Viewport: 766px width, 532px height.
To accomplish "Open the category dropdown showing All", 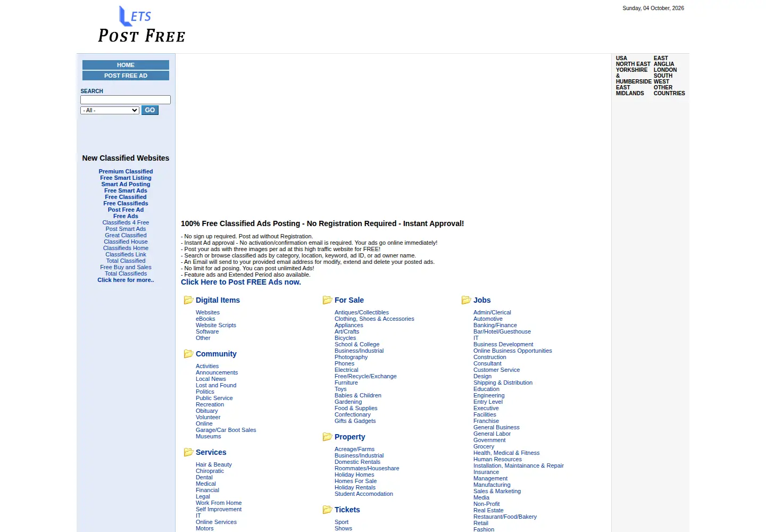I will (110, 110).
